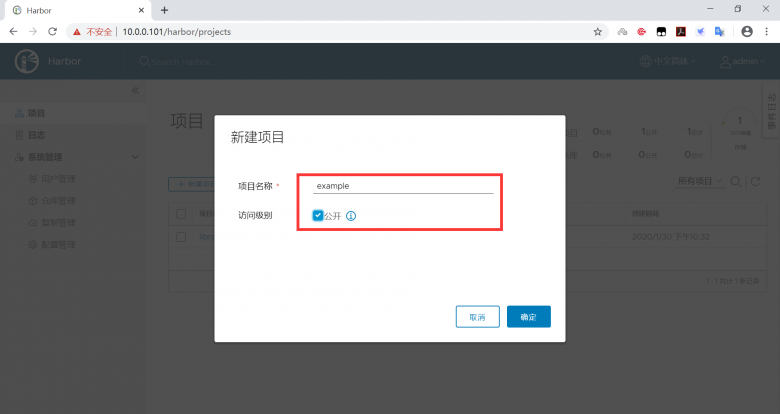This screenshot has height=414, width=780.
Task: Click the browser back arrow
Action: [13, 31]
